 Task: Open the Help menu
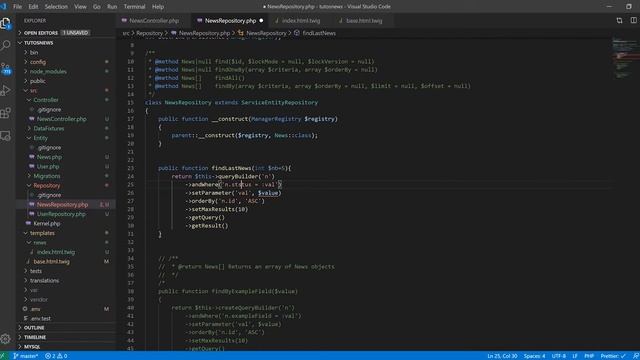click(x=158, y=7)
